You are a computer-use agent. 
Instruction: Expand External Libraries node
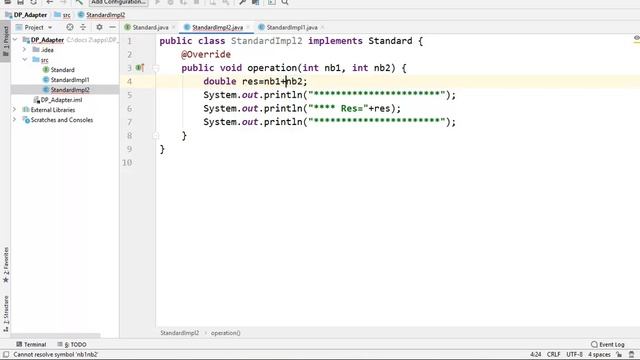pos(15,110)
